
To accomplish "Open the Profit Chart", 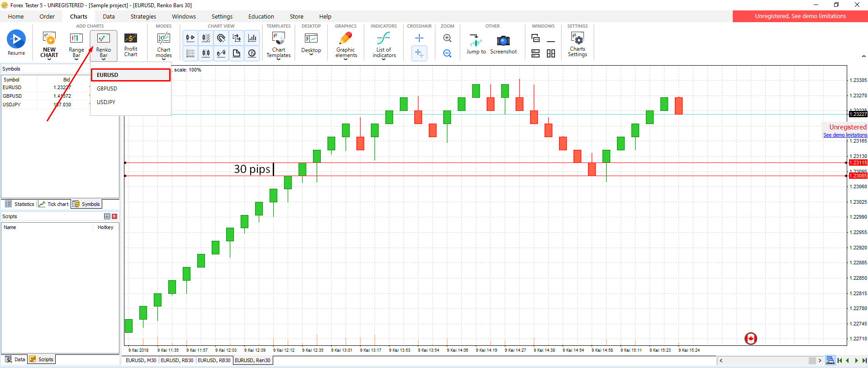I will [130, 44].
